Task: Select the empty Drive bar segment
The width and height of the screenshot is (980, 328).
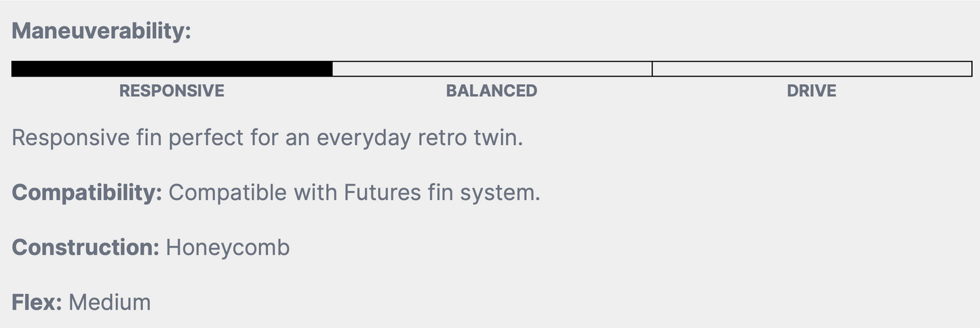Action: pyautogui.click(x=812, y=68)
